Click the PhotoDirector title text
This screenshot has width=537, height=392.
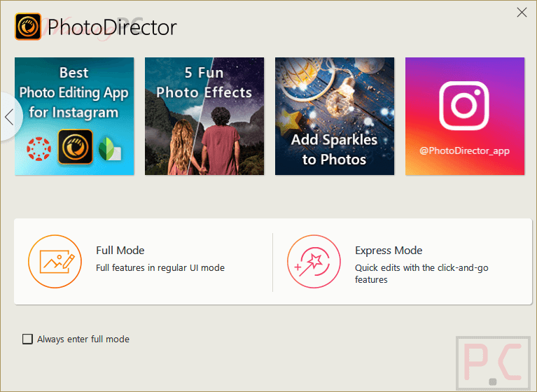(112, 27)
